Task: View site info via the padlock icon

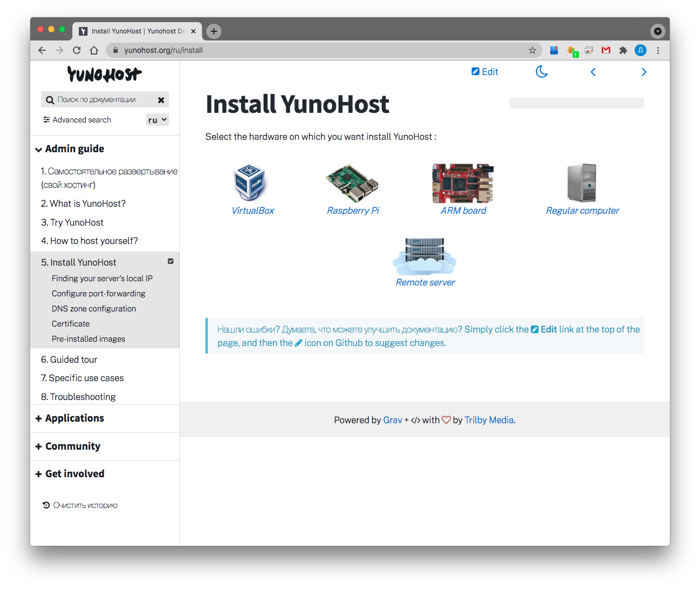Action: (x=115, y=50)
